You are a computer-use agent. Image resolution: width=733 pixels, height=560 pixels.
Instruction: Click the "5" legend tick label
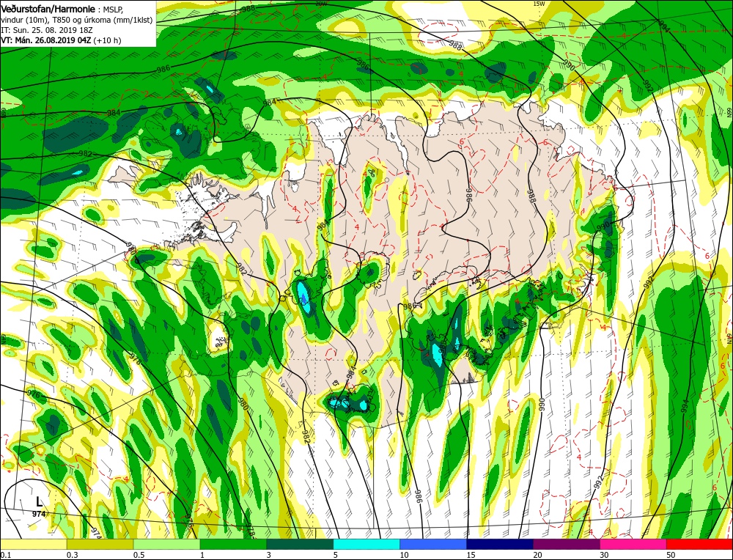(336, 554)
